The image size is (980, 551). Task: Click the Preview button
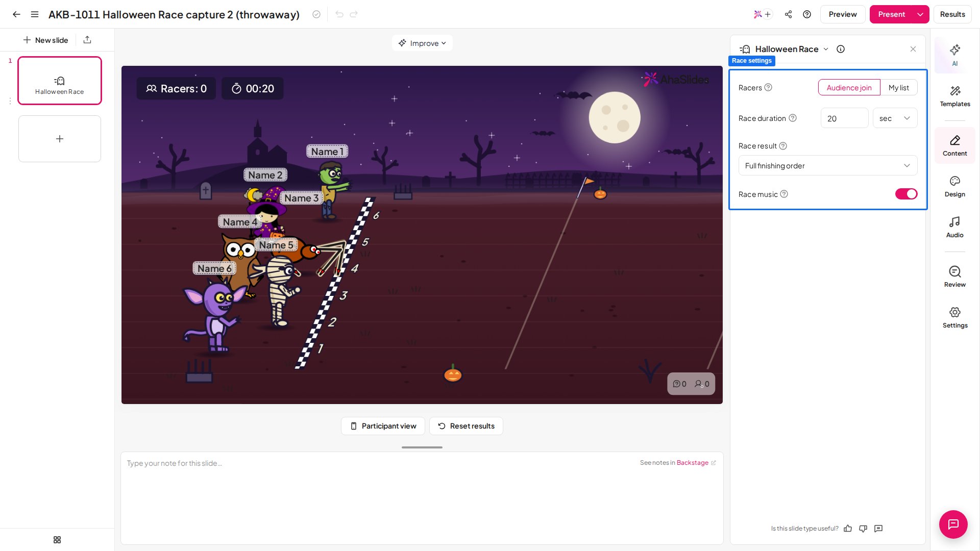click(x=843, y=14)
